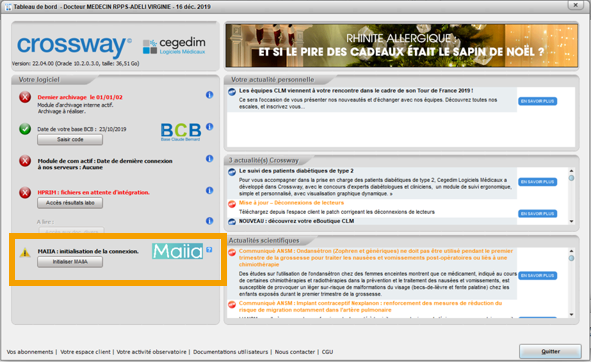Open Accès résultats labo
591x362 pixels.
[x=70, y=203]
